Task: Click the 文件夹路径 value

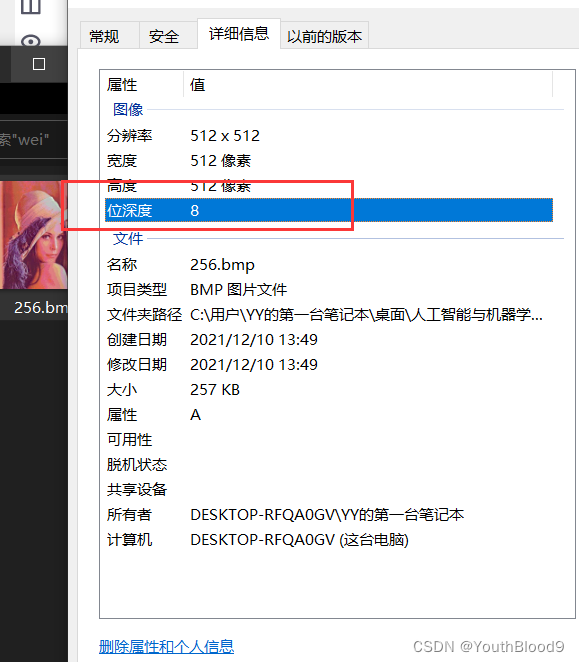Action: point(366,315)
